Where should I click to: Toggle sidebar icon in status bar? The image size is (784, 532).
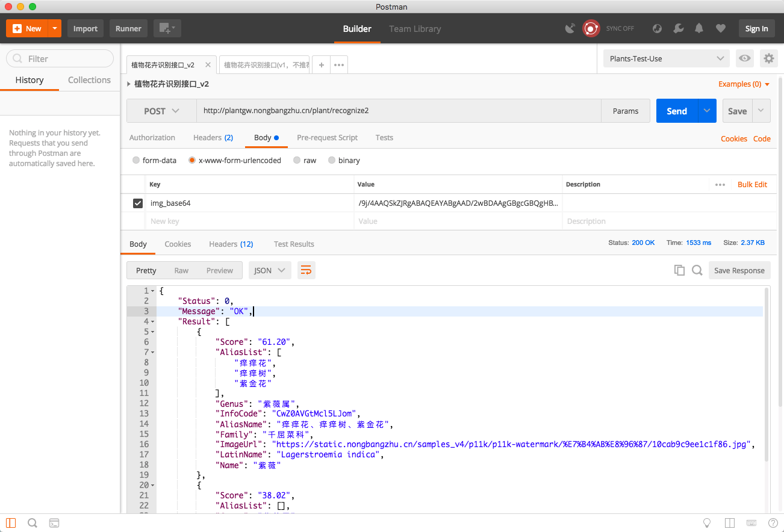pyautogui.click(x=11, y=523)
